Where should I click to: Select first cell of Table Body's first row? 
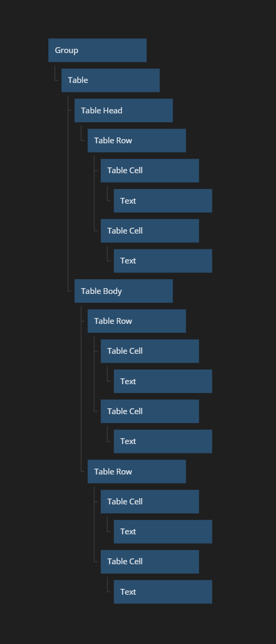click(x=150, y=351)
